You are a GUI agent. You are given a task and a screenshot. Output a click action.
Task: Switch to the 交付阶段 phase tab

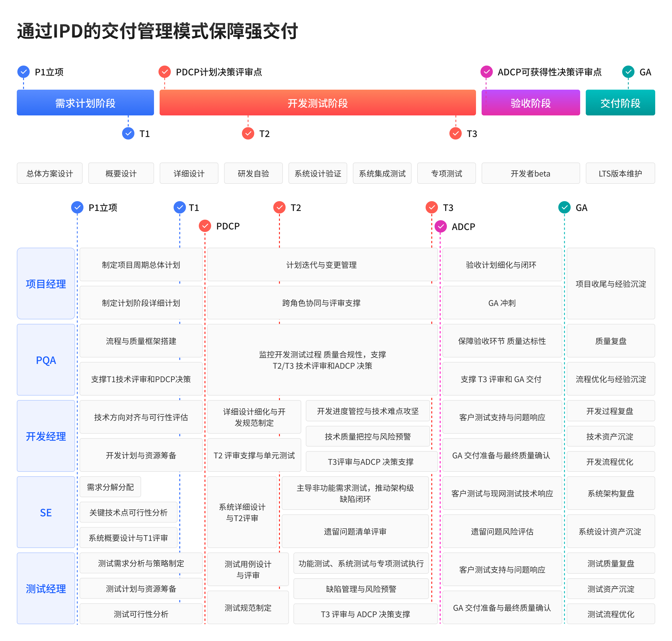click(x=620, y=103)
